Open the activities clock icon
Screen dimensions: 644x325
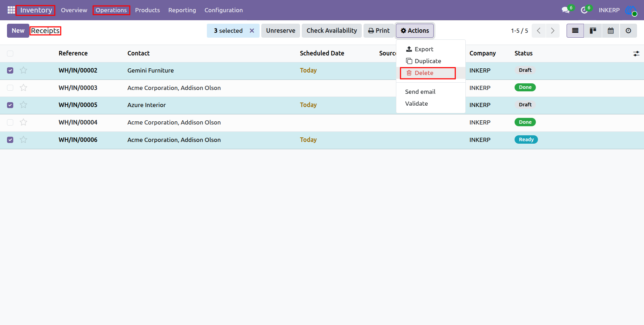584,10
